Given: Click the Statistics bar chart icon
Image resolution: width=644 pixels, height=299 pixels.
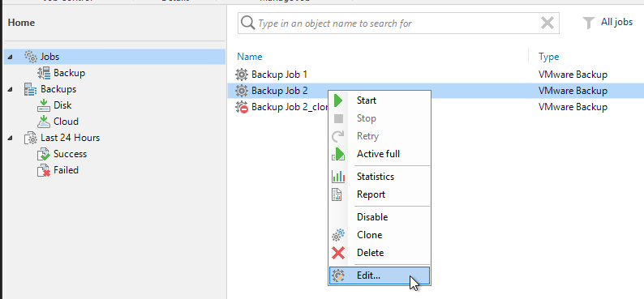Looking at the screenshot, I should pyautogui.click(x=338, y=177).
